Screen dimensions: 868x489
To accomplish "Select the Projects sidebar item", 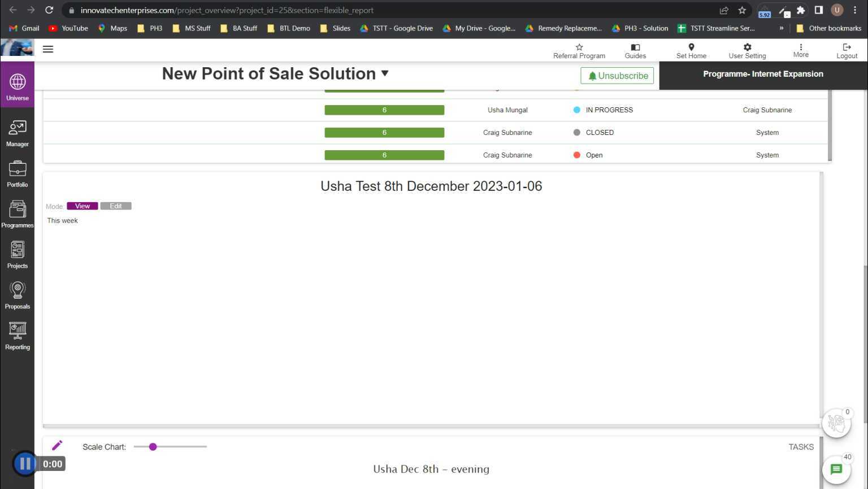I will [x=18, y=255].
